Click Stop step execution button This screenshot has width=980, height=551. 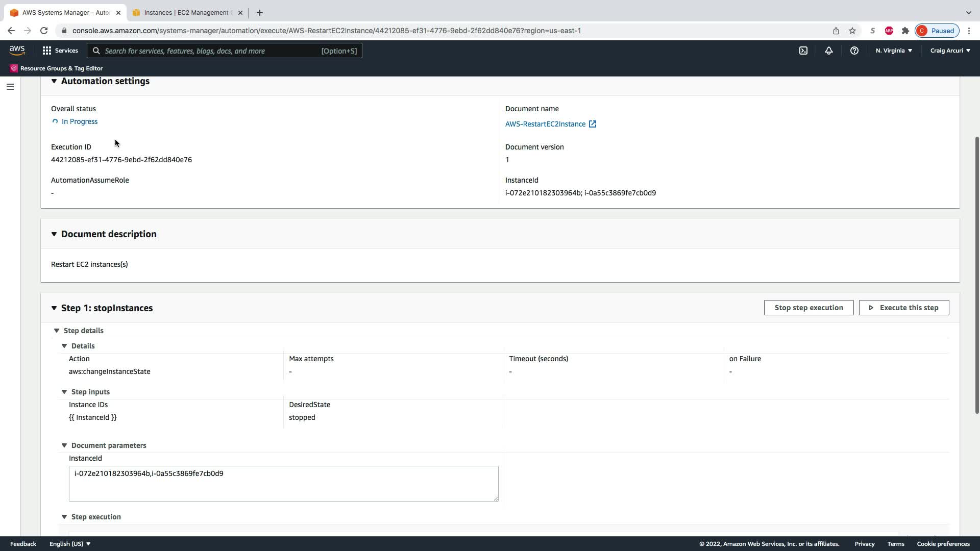pos(808,308)
